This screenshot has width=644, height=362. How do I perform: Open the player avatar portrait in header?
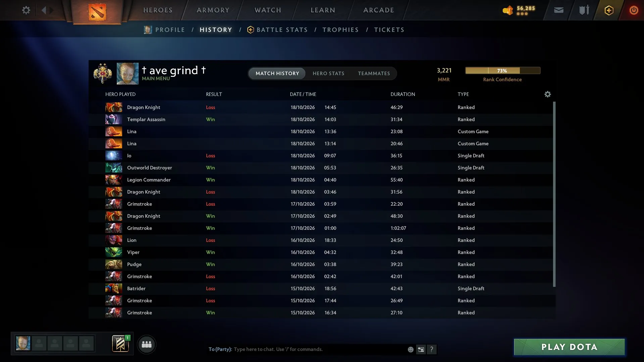(128, 73)
